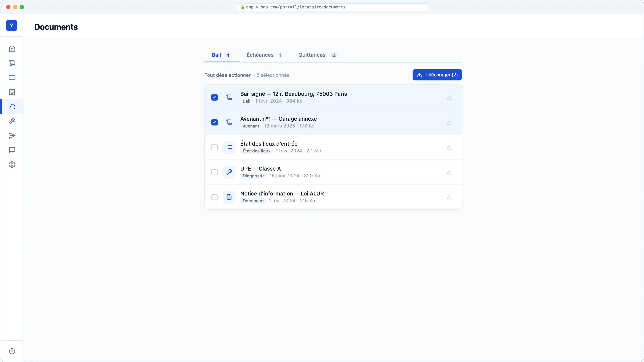
Task: Open État des lieux d'entrée title
Action: click(269, 144)
